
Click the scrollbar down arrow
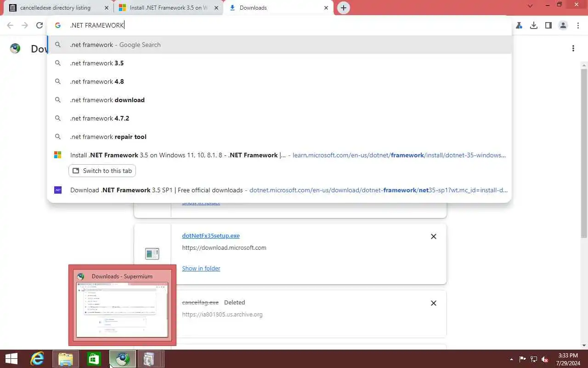[584, 345]
